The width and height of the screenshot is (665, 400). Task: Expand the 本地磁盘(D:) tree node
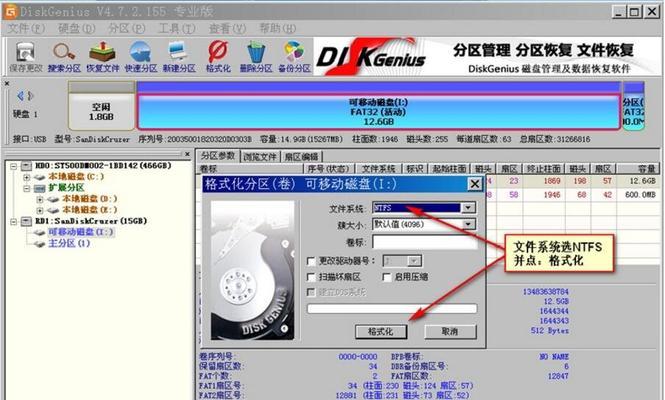point(40,199)
